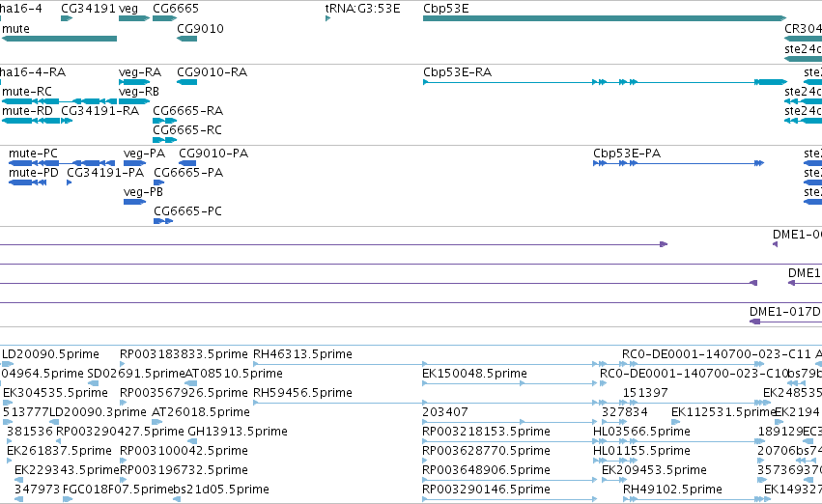Click the CG34191-RA transcript label
The width and height of the screenshot is (822, 504).
(x=99, y=111)
